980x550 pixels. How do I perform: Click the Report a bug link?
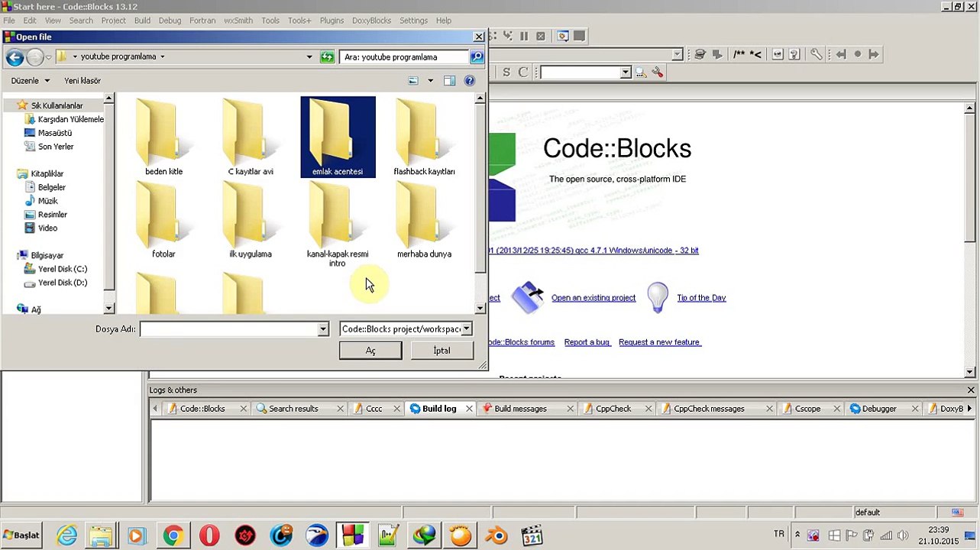(587, 342)
